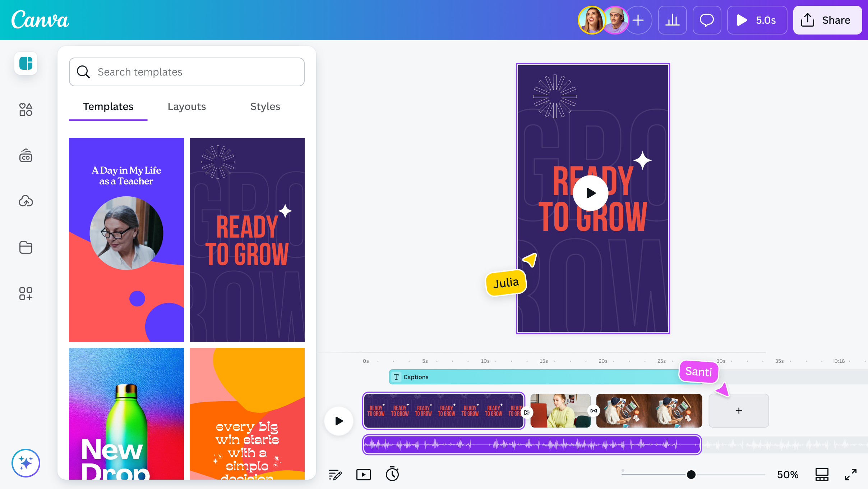Switch to the Styles tab
The image size is (868, 489).
[x=265, y=106]
